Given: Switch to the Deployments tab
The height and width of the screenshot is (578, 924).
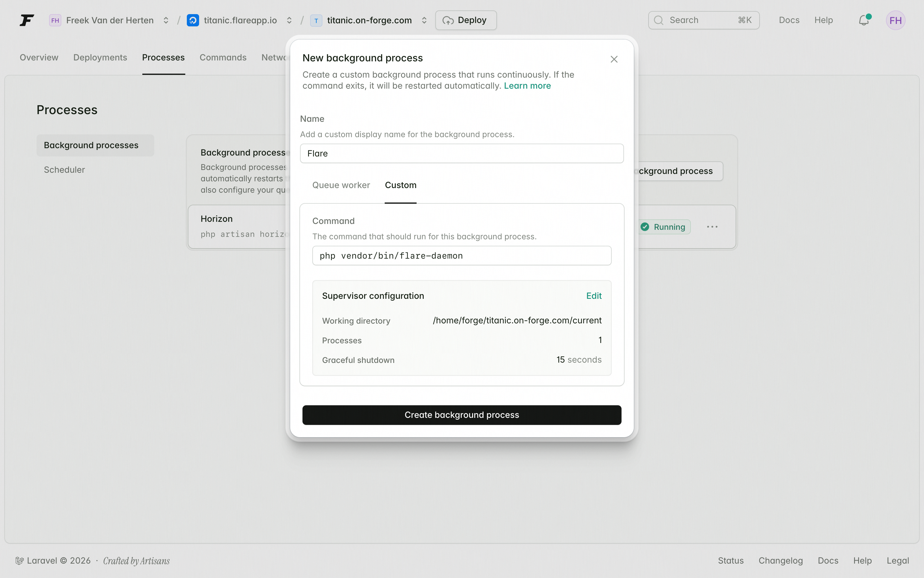Looking at the screenshot, I should (100, 57).
